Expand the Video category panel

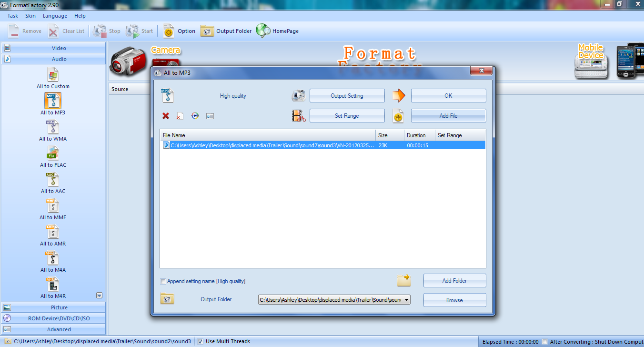[x=53, y=48]
